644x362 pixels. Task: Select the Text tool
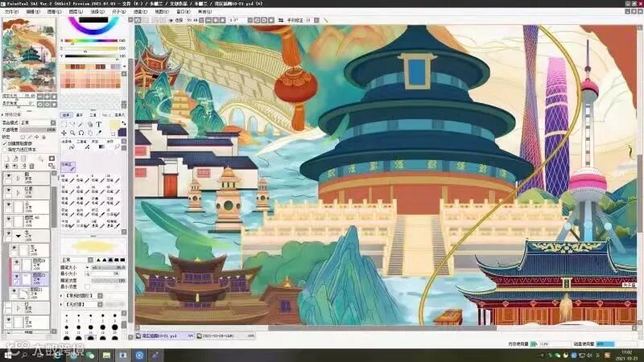tap(99, 125)
